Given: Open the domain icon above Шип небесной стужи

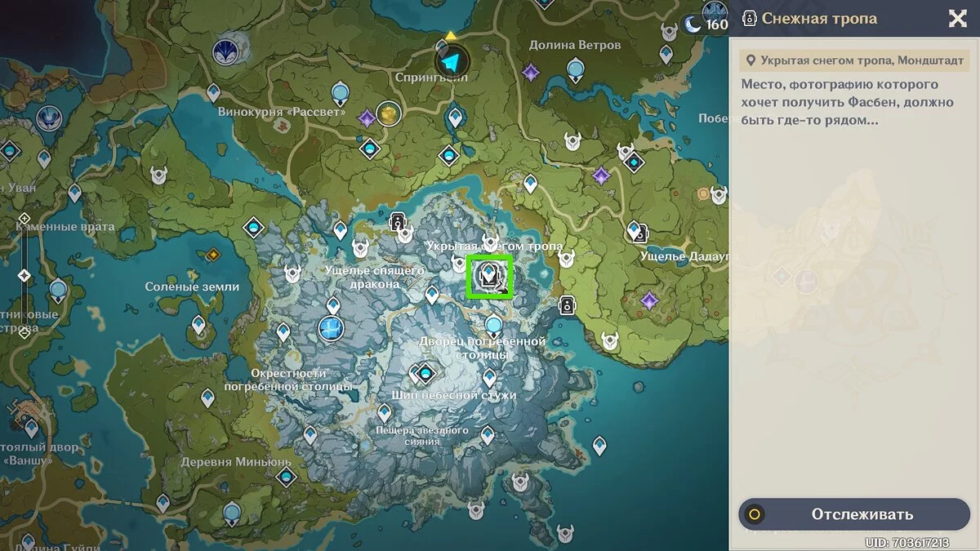Looking at the screenshot, I should pos(425,374).
